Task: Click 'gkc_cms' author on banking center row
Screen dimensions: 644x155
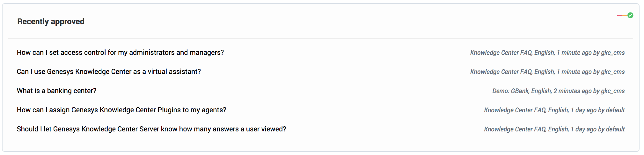Action: tap(613, 91)
